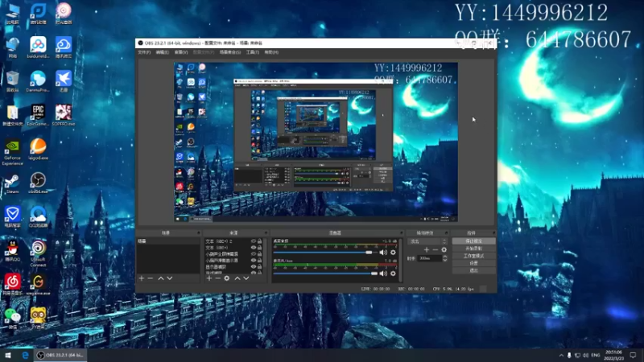Open the 腾讯QQ penguin desktop icon
This screenshot has width=644, height=362.
coord(12,251)
